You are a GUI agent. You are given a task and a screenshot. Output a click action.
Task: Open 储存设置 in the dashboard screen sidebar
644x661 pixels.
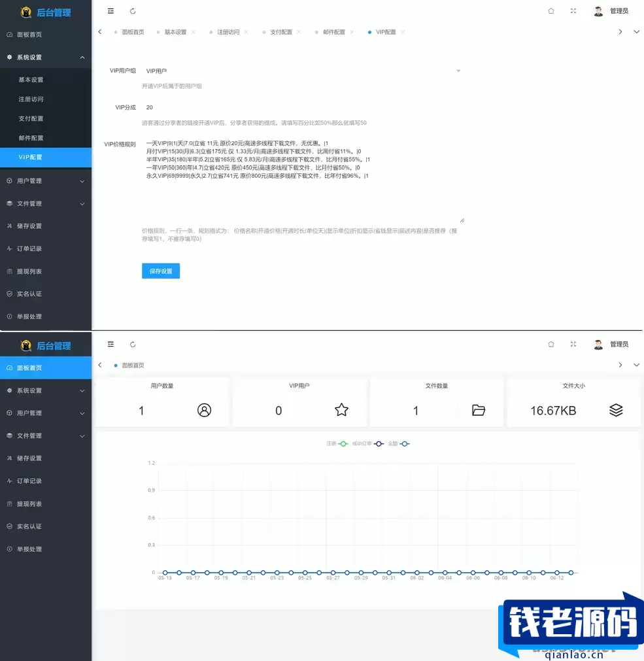coord(46,458)
